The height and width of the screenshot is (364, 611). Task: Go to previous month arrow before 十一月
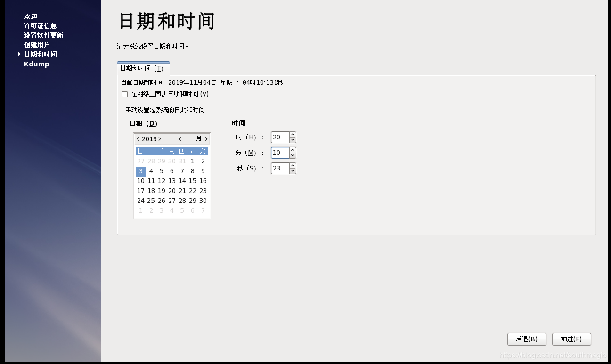tap(180, 139)
